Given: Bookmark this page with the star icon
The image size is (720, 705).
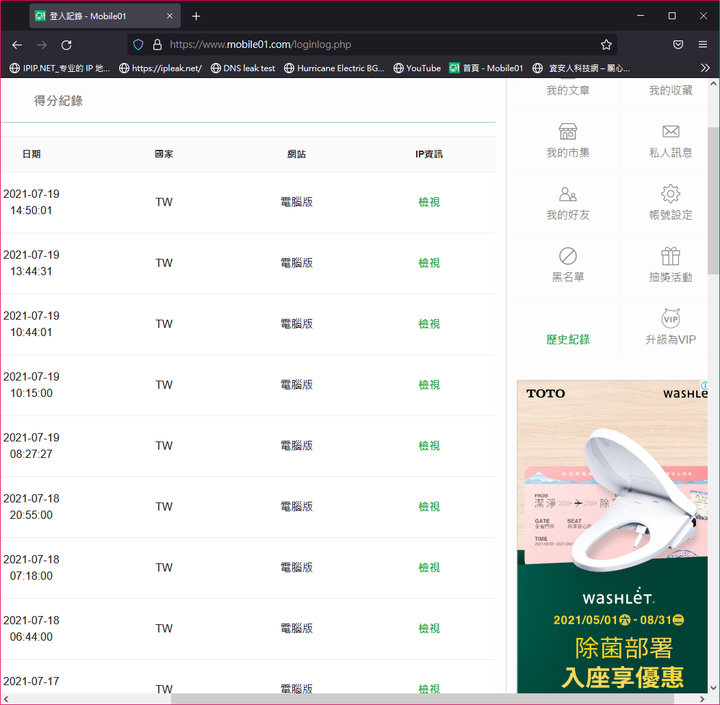Looking at the screenshot, I should pos(606,45).
